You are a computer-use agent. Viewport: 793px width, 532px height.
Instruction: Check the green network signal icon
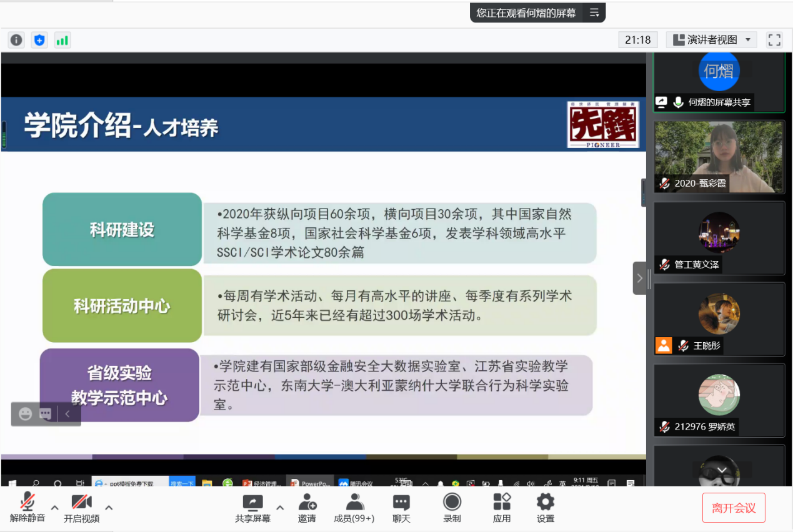(x=62, y=40)
